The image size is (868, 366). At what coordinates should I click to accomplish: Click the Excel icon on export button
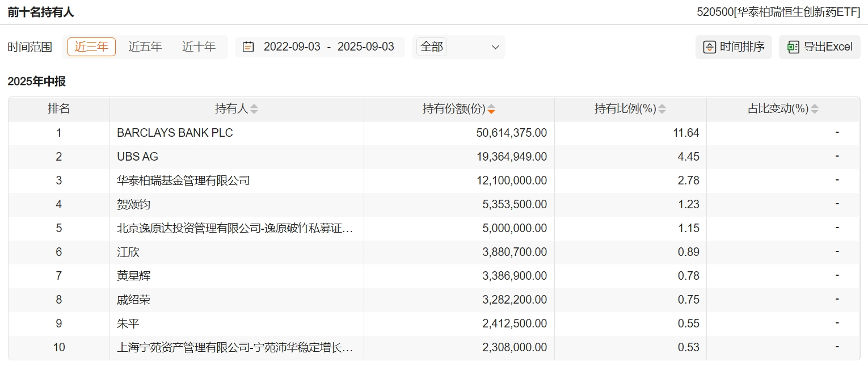[x=794, y=47]
